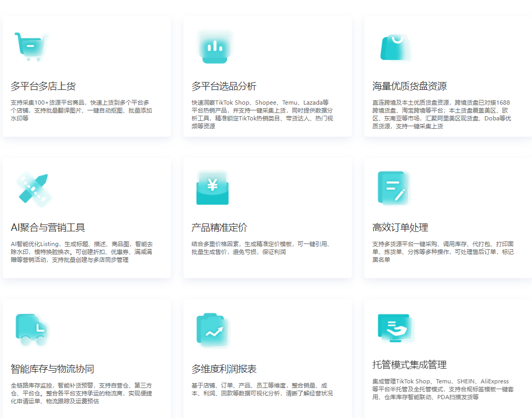
Task: Click the shopping cart icon
Action: 31,47
